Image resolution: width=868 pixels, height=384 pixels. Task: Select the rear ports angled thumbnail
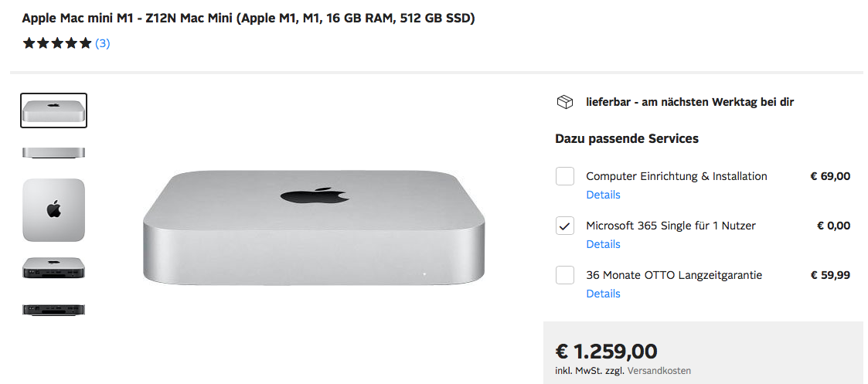click(53, 267)
